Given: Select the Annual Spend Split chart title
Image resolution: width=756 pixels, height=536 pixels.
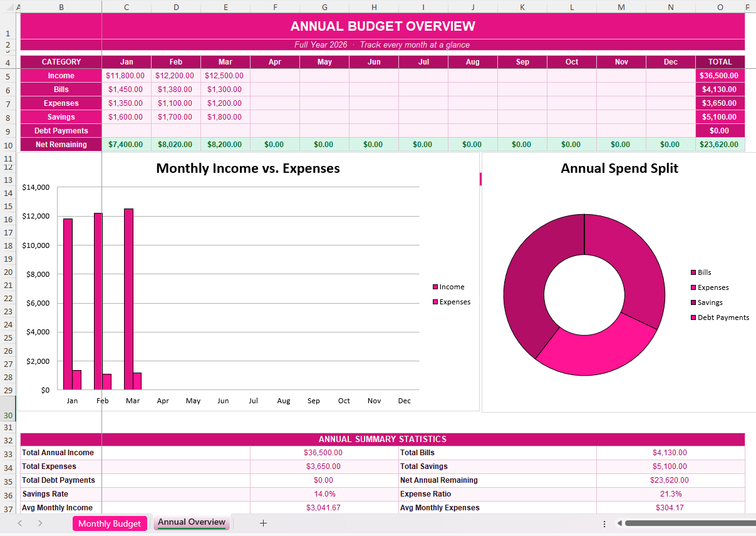Looking at the screenshot, I should (619, 168).
